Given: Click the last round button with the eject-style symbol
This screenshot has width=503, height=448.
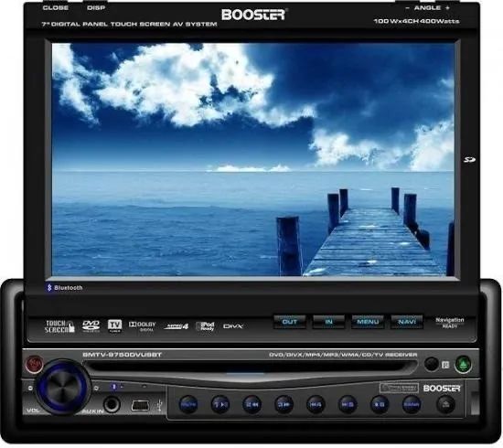Looking at the screenshot, I should (446, 404).
